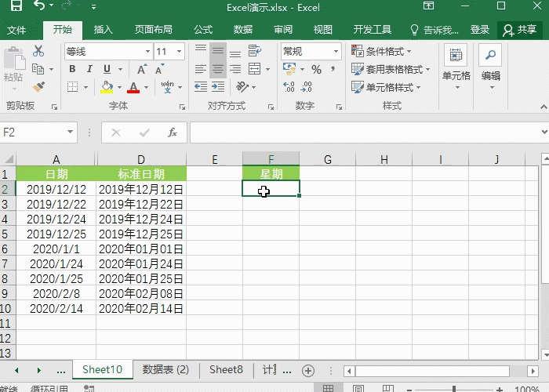Select the Format Painter brush
The height and width of the screenshot is (392, 549).
coord(38,87)
